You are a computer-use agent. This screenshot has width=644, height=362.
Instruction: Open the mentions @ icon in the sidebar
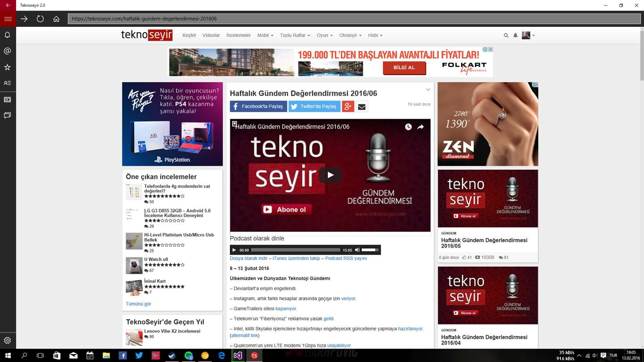(x=8, y=51)
